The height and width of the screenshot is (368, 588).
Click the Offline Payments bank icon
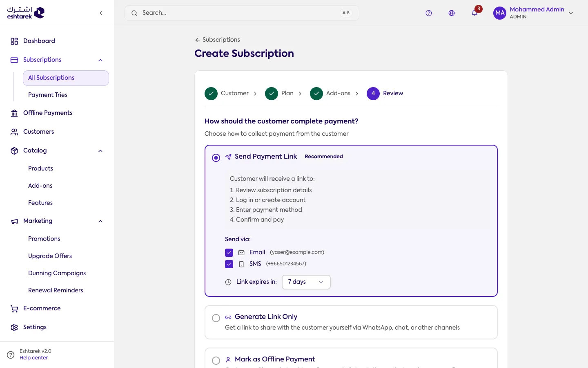pos(14,113)
